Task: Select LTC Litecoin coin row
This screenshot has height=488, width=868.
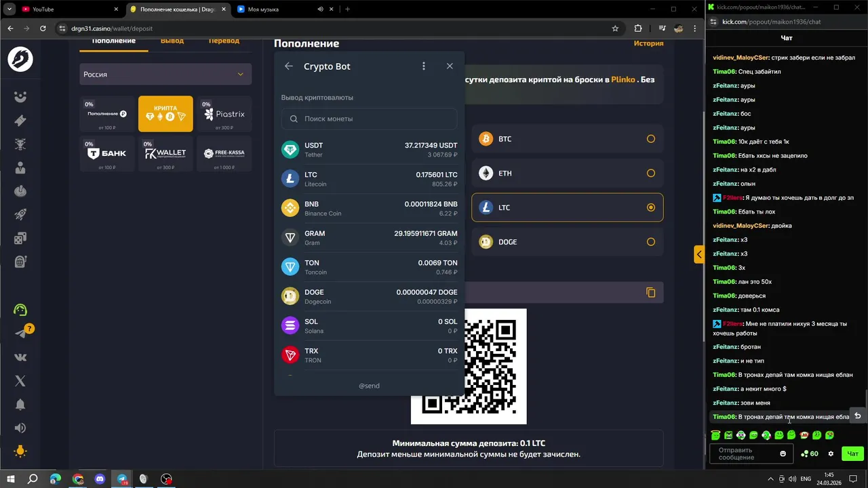Action: coord(370,179)
